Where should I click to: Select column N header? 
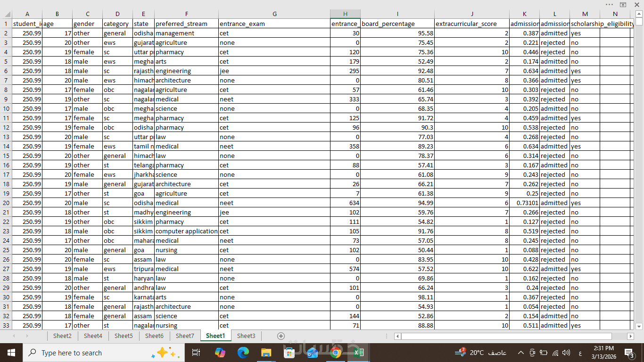tap(615, 14)
